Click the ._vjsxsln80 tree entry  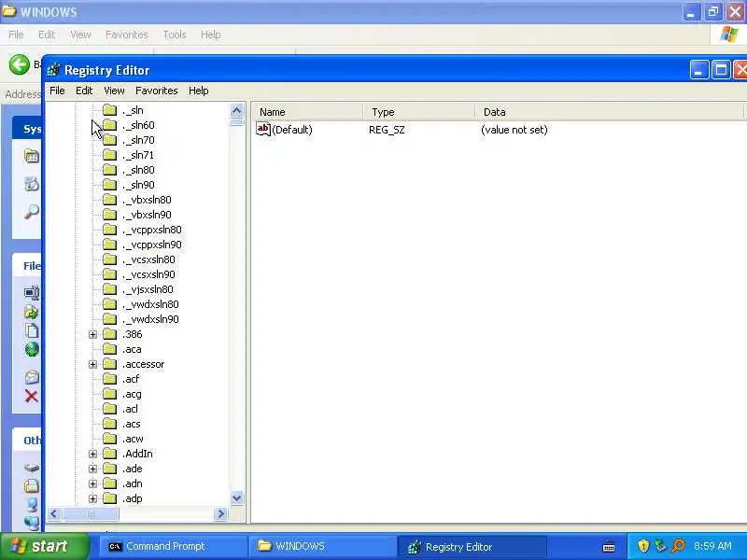click(148, 289)
